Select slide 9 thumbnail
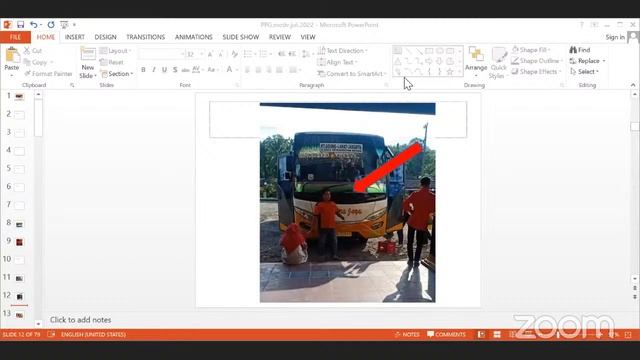The width and height of the screenshot is (640, 360). (19, 242)
